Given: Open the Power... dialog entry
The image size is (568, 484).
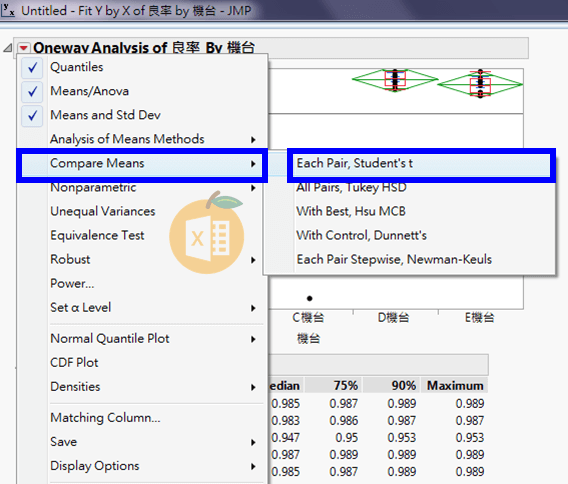Looking at the screenshot, I should (72, 283).
